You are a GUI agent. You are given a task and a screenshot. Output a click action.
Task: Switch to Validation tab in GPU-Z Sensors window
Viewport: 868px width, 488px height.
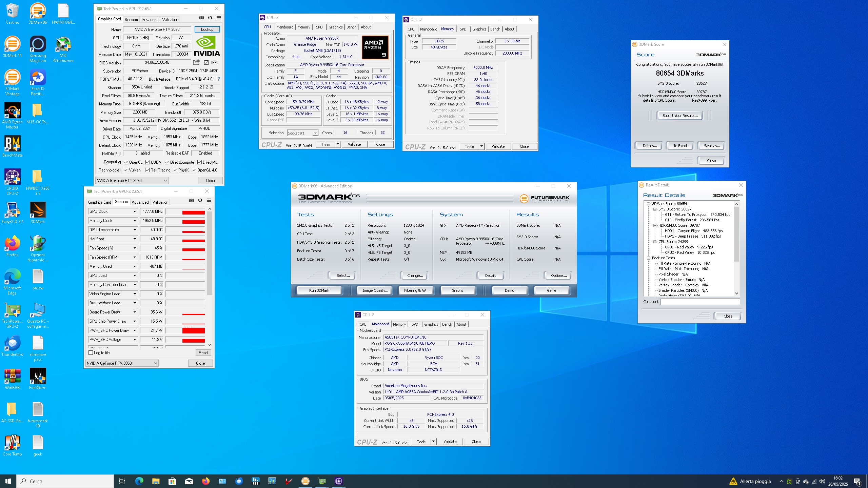(160, 202)
